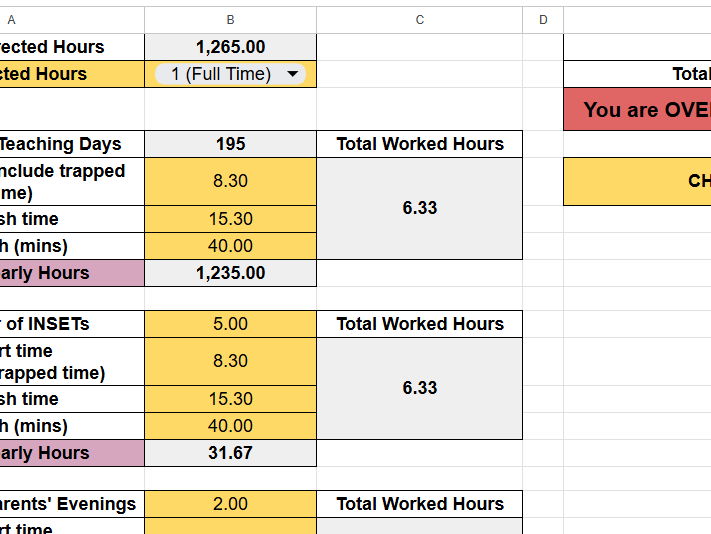The width and height of the screenshot is (711, 534).
Task: Click the 6.33 INSET worked hours cell
Action: click(x=419, y=388)
